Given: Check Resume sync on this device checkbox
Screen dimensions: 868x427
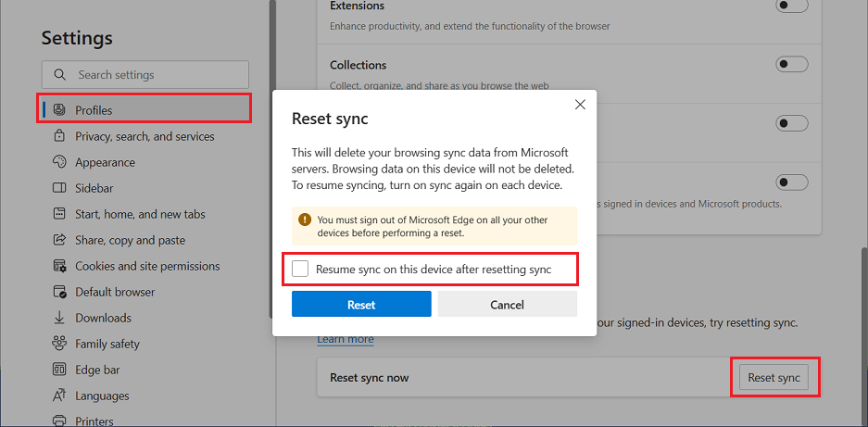Looking at the screenshot, I should 300,270.
